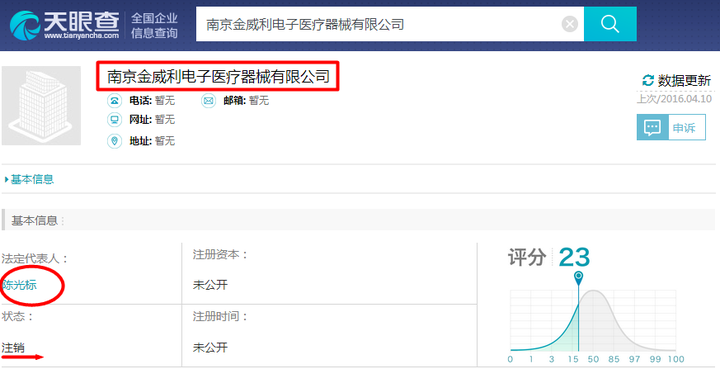The width and height of the screenshot is (720, 369).
Task: Click the 注册资本 label
Action: (220, 254)
